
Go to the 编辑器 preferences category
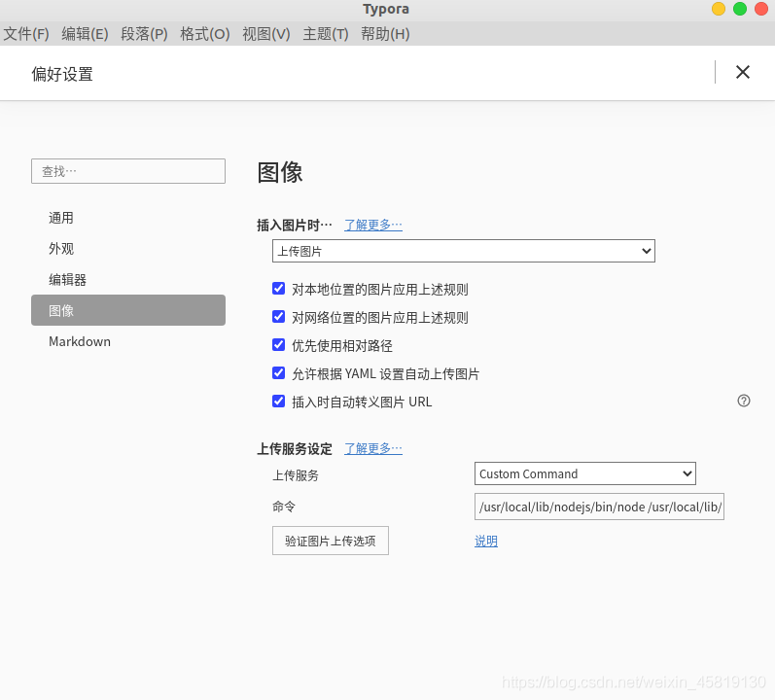pos(128,280)
